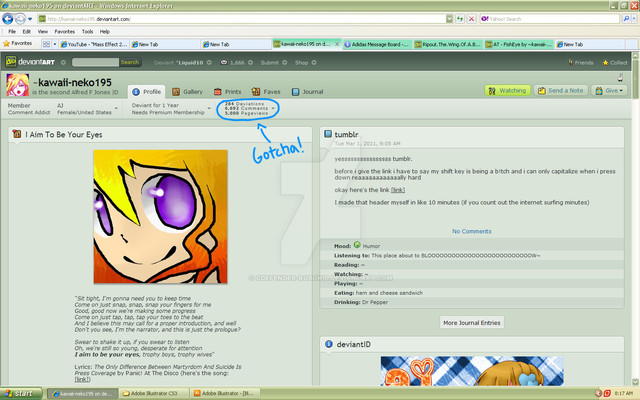
Task: Open the deviantART logo menu arrow
Action: pos(63,62)
